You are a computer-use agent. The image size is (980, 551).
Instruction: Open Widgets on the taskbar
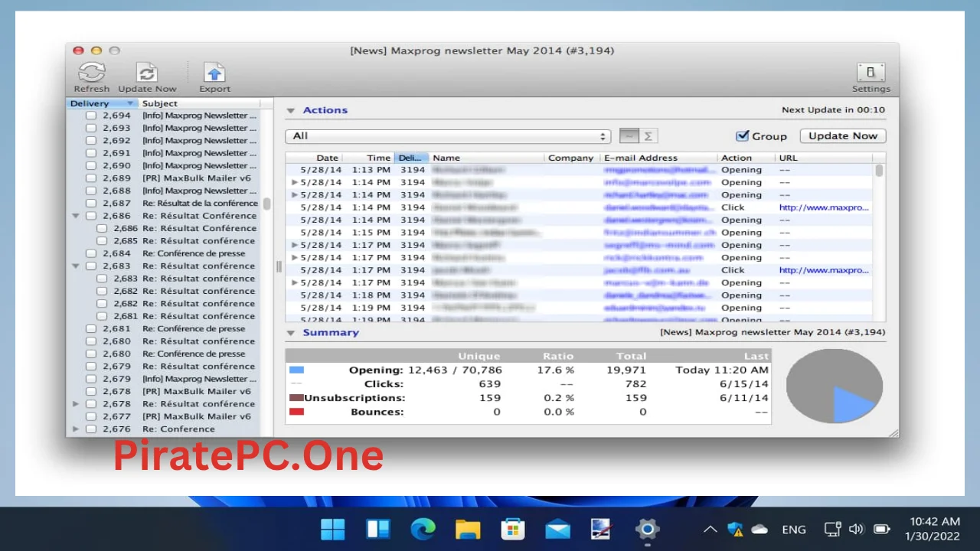[378, 529]
